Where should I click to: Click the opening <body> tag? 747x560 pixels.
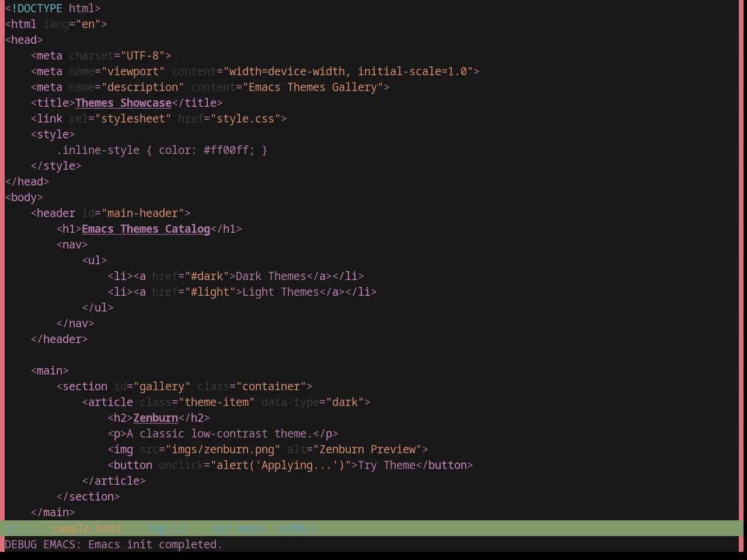24,197
